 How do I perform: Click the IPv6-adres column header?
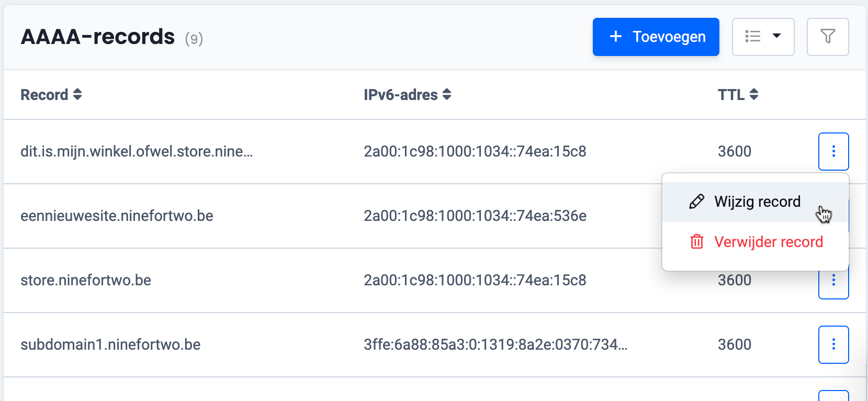coord(400,95)
